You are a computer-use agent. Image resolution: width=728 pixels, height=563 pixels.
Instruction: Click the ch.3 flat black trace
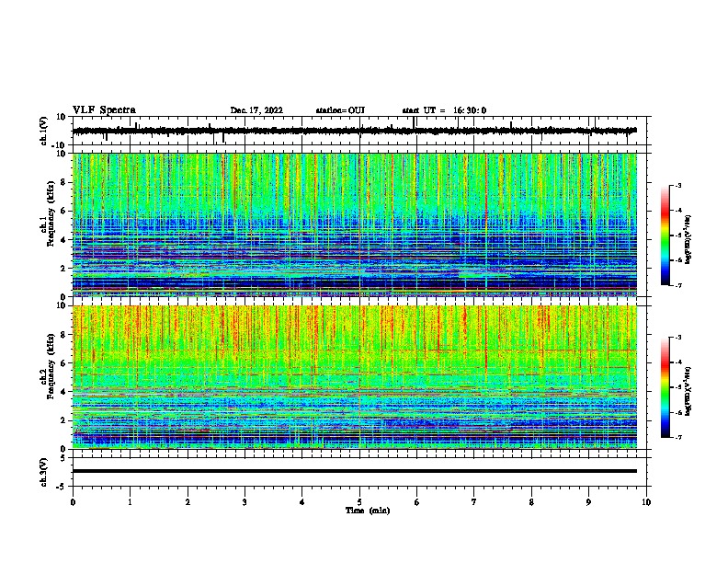(x=355, y=471)
